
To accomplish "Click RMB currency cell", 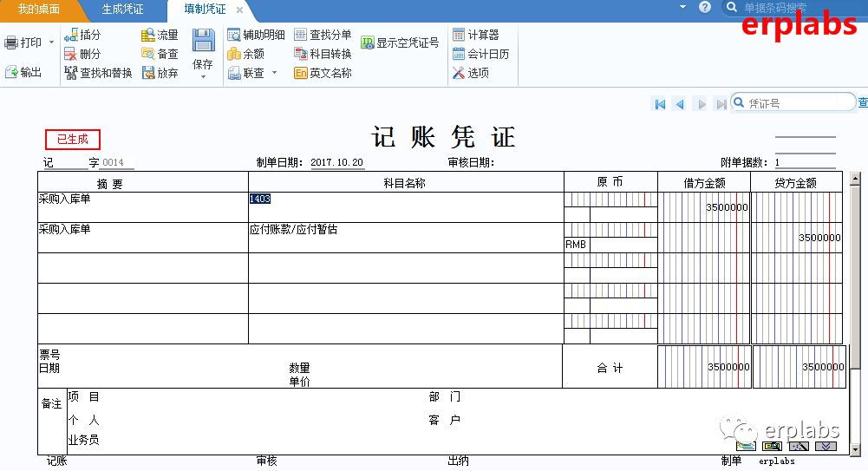I will (576, 245).
